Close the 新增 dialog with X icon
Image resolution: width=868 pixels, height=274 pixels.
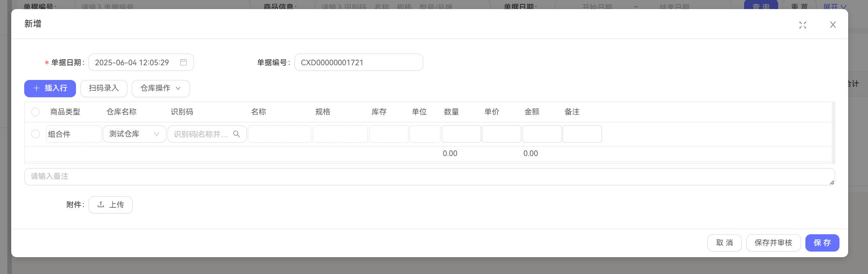(833, 25)
